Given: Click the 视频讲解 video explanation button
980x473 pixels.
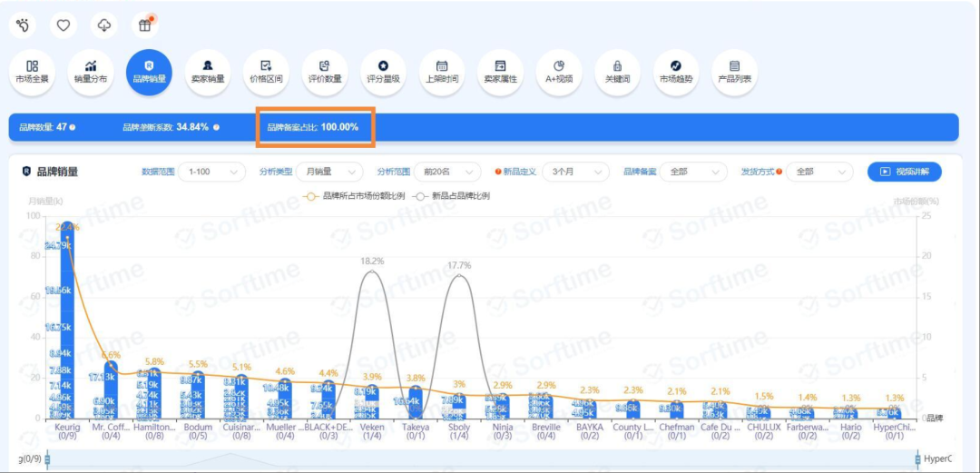Looking at the screenshot, I should 905,172.
